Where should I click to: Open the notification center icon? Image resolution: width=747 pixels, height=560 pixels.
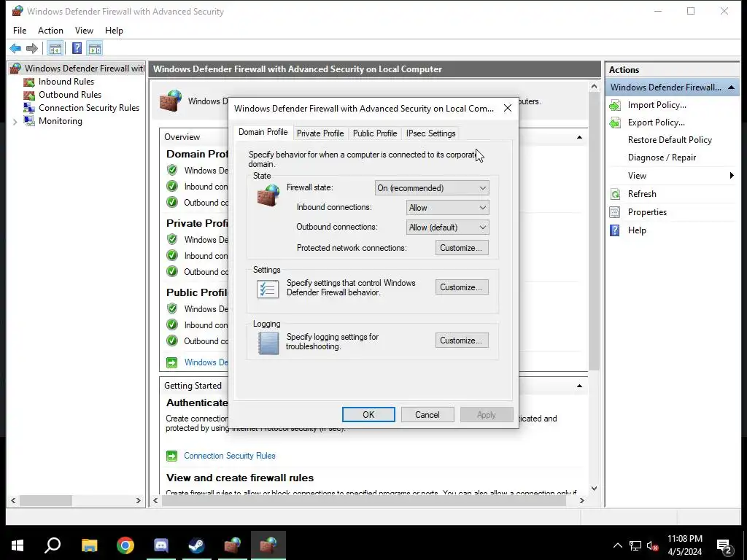pyautogui.click(x=724, y=546)
